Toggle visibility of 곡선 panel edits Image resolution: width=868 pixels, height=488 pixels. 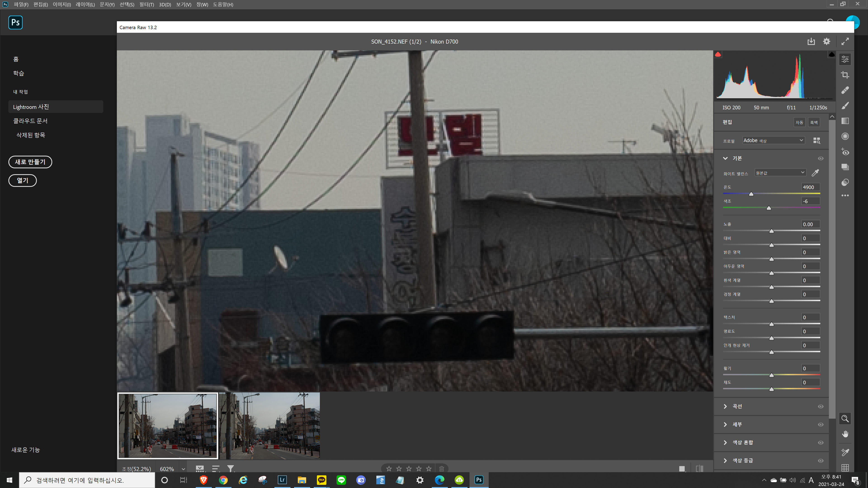[x=821, y=406]
